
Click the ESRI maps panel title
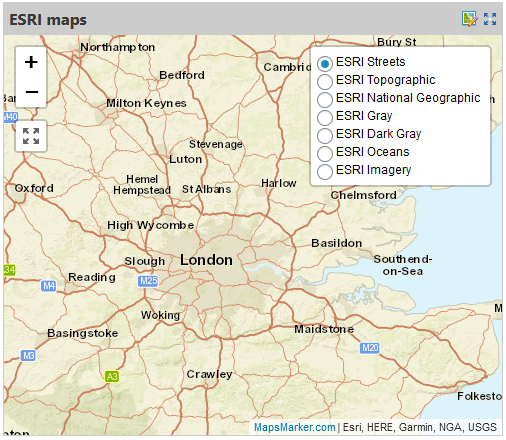tap(48, 20)
